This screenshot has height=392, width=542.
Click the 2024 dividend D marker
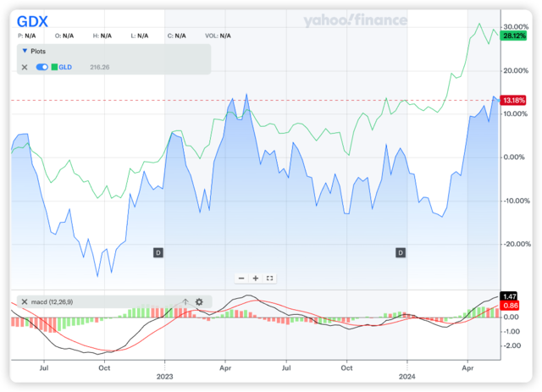pyautogui.click(x=401, y=252)
